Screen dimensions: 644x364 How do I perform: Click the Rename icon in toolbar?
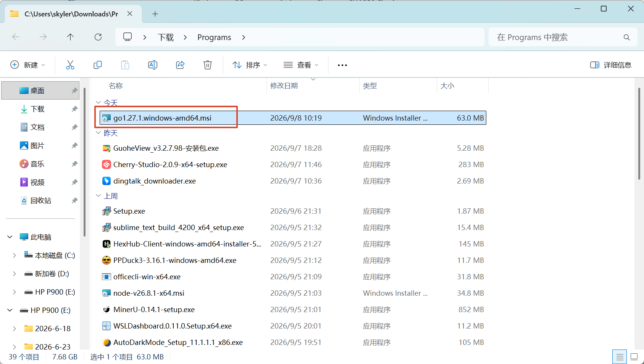coord(153,65)
